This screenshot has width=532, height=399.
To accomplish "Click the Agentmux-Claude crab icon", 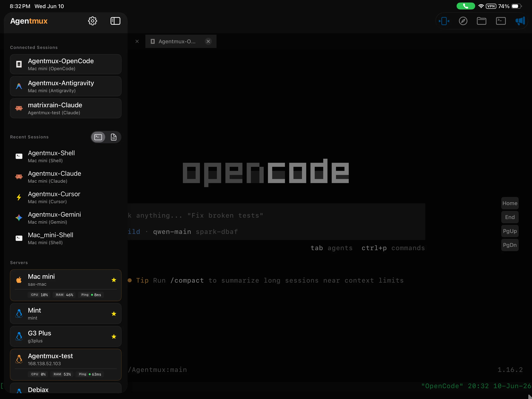I will click(x=19, y=177).
